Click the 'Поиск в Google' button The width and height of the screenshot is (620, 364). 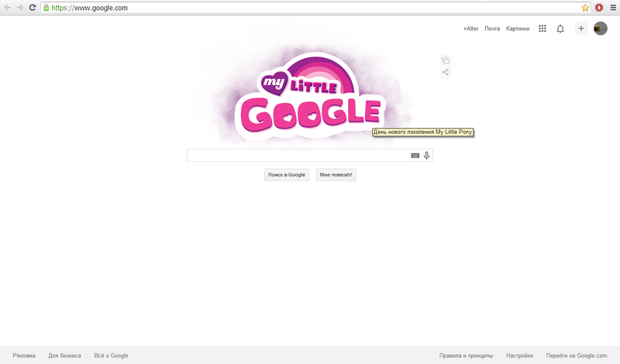tap(287, 175)
